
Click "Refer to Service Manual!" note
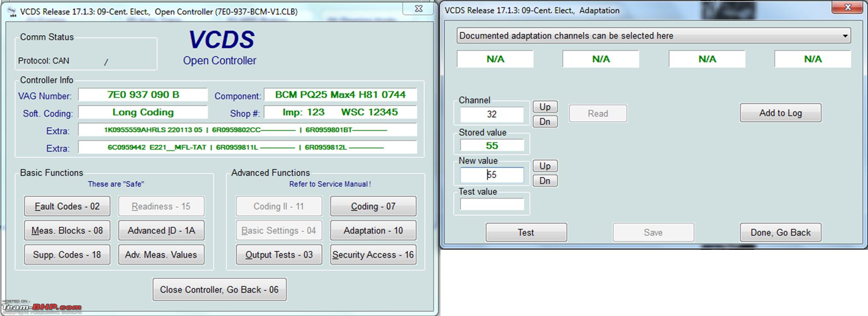coord(330,184)
